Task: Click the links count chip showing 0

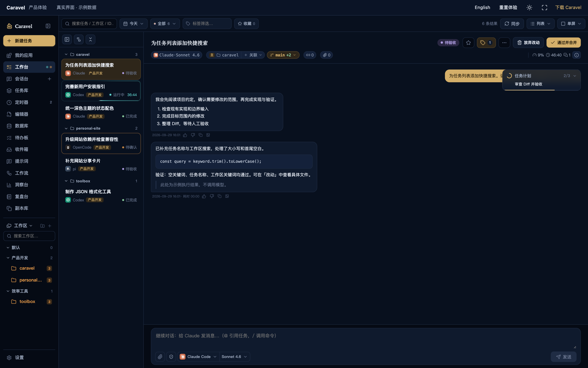Action: (310, 55)
